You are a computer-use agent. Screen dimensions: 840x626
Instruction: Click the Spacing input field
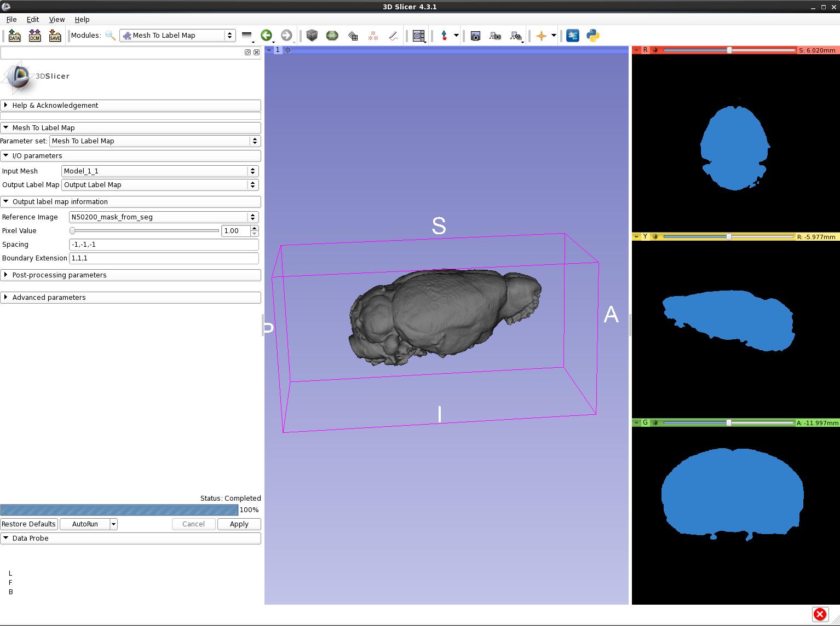163,245
